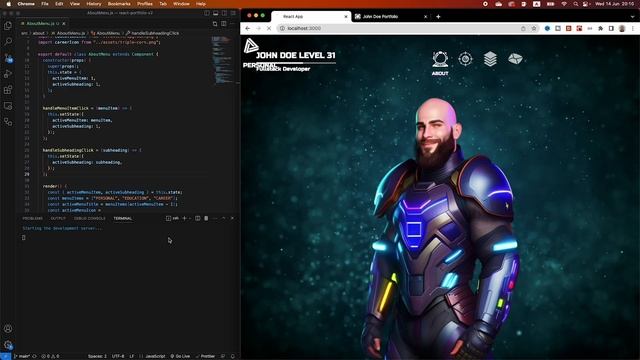Click the main branch in the status bar

22,356
